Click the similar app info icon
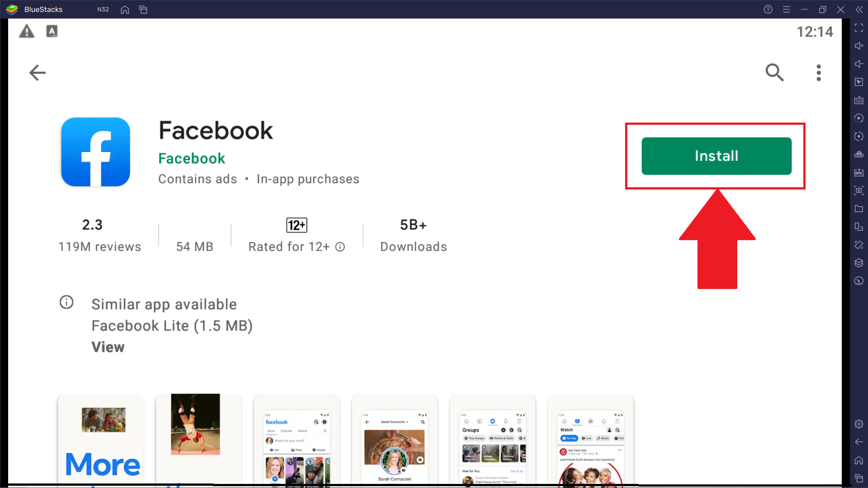The width and height of the screenshot is (868, 488). pyautogui.click(x=66, y=302)
